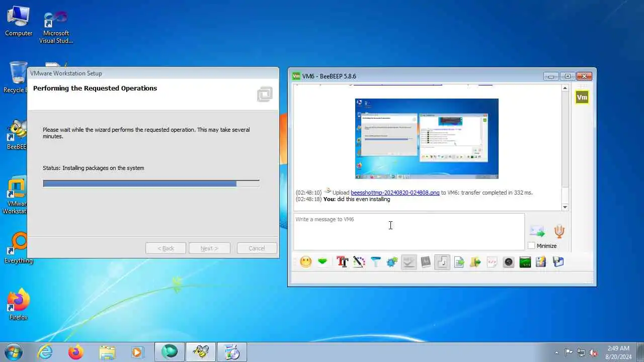This screenshot has height=362, width=644.
Task: Switch to VMware setup installer in taskbar
Action: (x=232, y=352)
